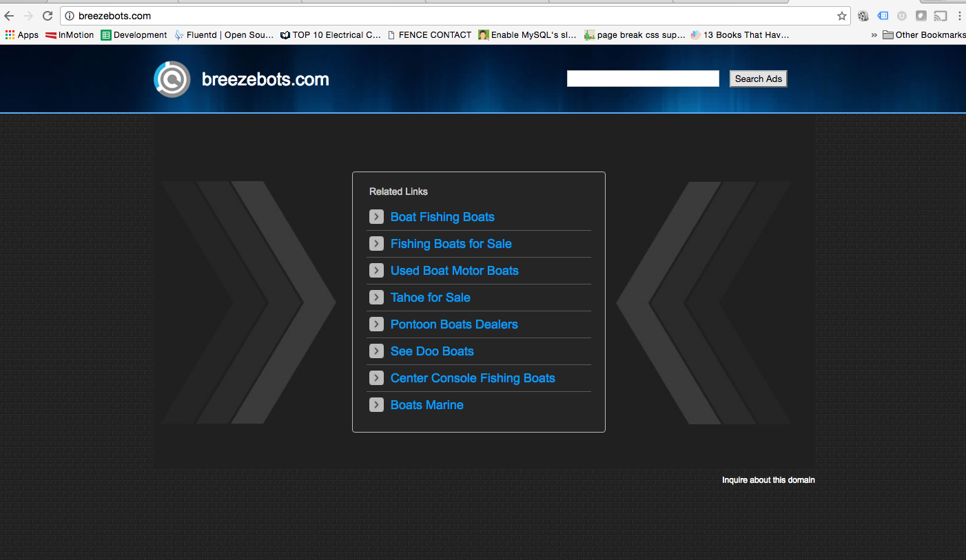Click the Inquire about this domain link

click(x=768, y=480)
